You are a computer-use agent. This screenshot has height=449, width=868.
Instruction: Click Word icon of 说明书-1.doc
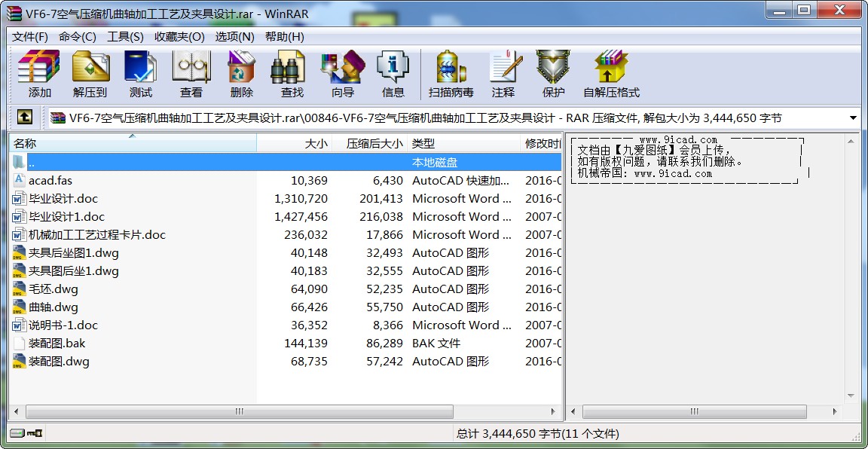tap(20, 325)
